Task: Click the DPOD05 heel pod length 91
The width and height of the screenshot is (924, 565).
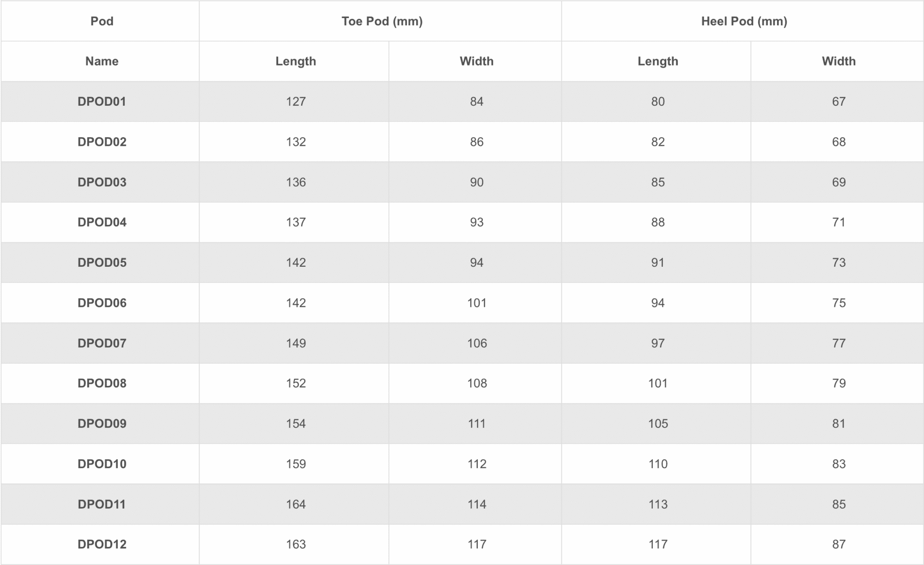Action: point(658,263)
